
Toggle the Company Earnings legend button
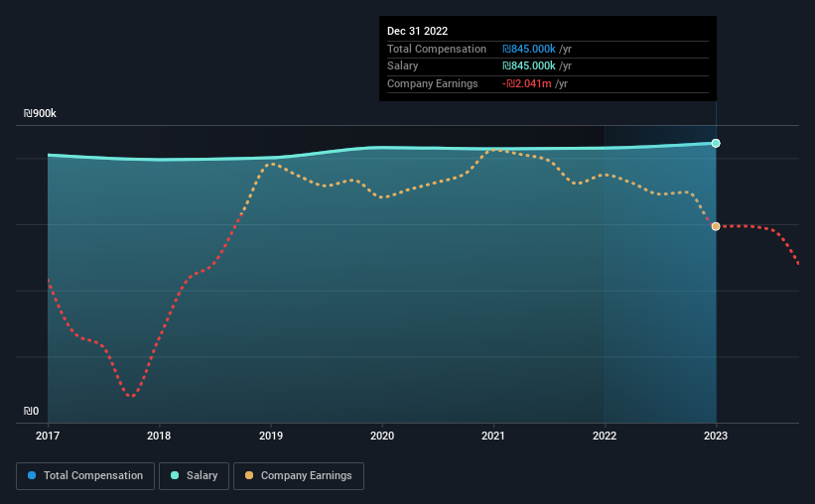[299, 476]
